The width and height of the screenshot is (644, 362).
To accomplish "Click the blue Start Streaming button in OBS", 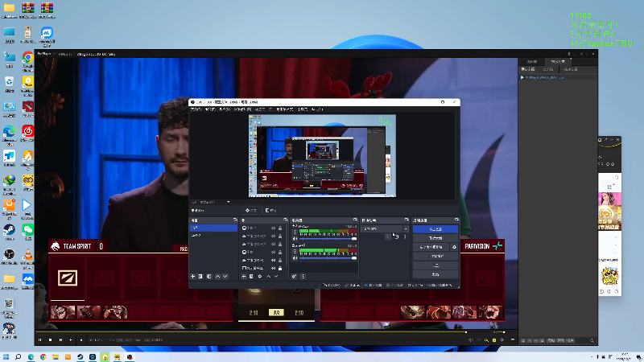I will 436,229.
